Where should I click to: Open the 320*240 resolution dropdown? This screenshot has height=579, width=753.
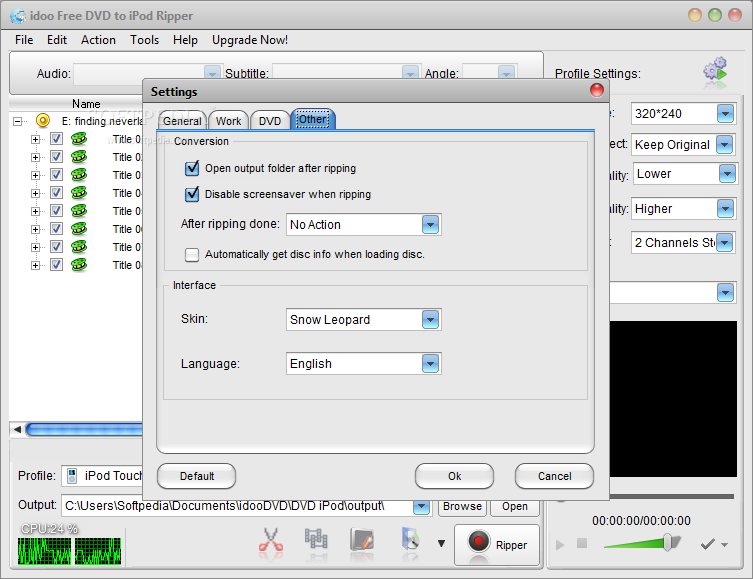point(725,114)
